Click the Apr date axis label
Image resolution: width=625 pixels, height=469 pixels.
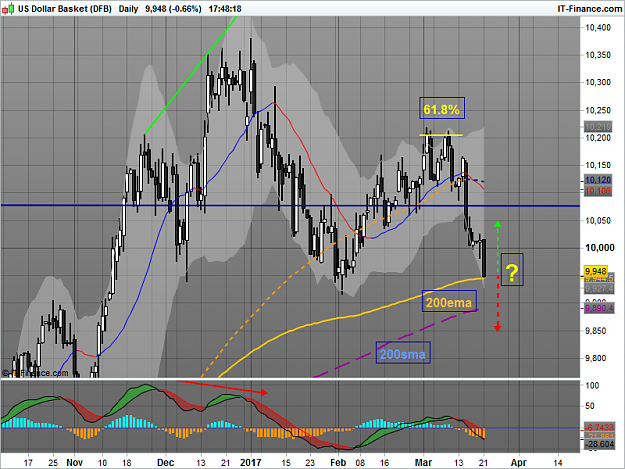[x=519, y=463]
